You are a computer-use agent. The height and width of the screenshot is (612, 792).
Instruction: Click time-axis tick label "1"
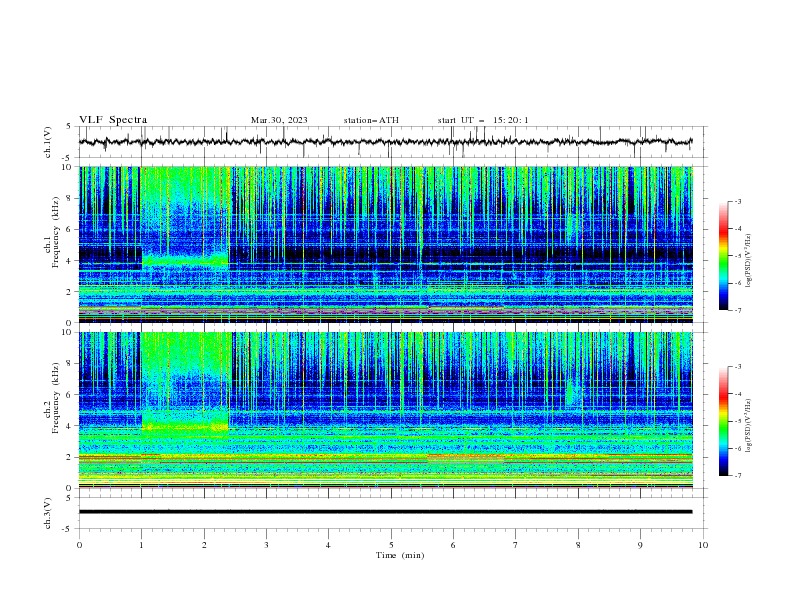[141, 545]
